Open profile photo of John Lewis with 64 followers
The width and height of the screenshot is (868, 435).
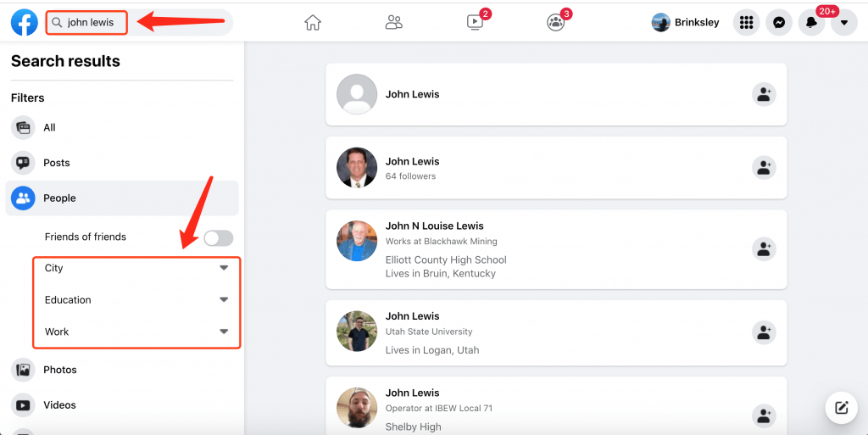tap(357, 167)
